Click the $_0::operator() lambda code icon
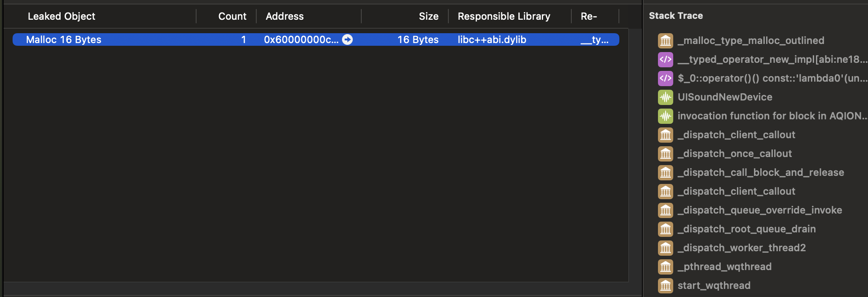The width and height of the screenshot is (868, 297). (666, 78)
